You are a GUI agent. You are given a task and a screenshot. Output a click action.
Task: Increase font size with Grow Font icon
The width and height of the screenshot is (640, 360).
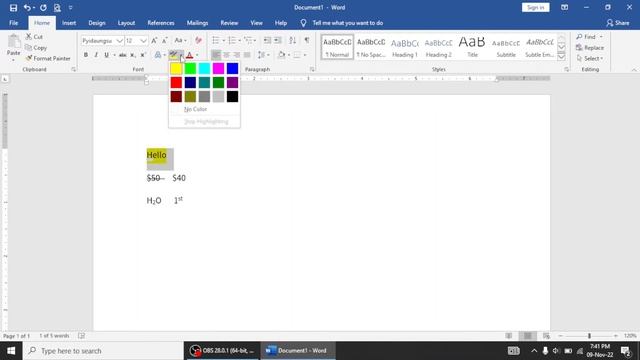pyautogui.click(x=154, y=40)
